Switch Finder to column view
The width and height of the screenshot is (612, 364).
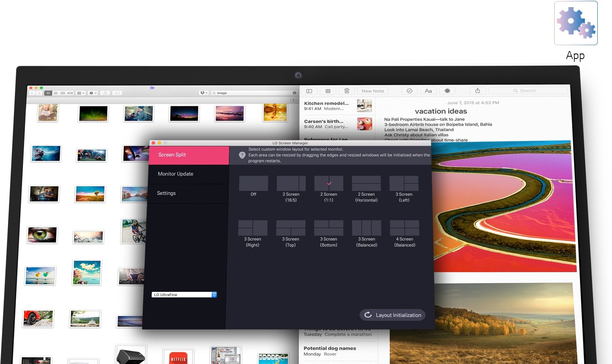coord(63,93)
